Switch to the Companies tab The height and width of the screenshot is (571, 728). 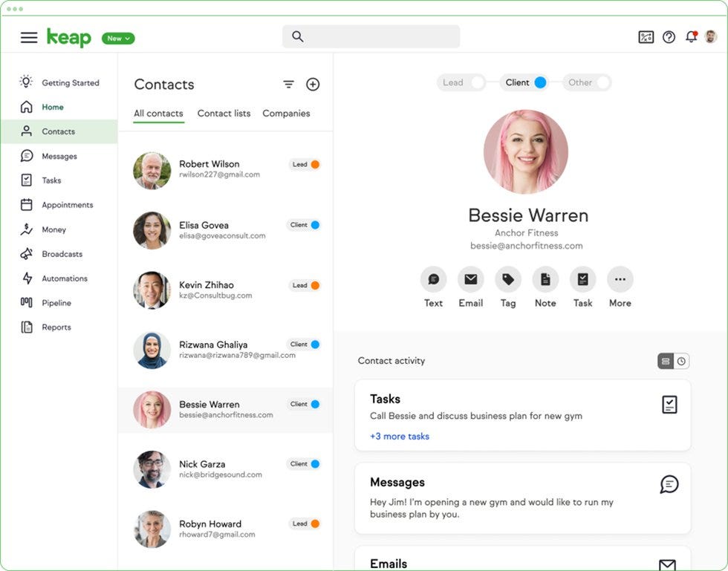pos(286,113)
